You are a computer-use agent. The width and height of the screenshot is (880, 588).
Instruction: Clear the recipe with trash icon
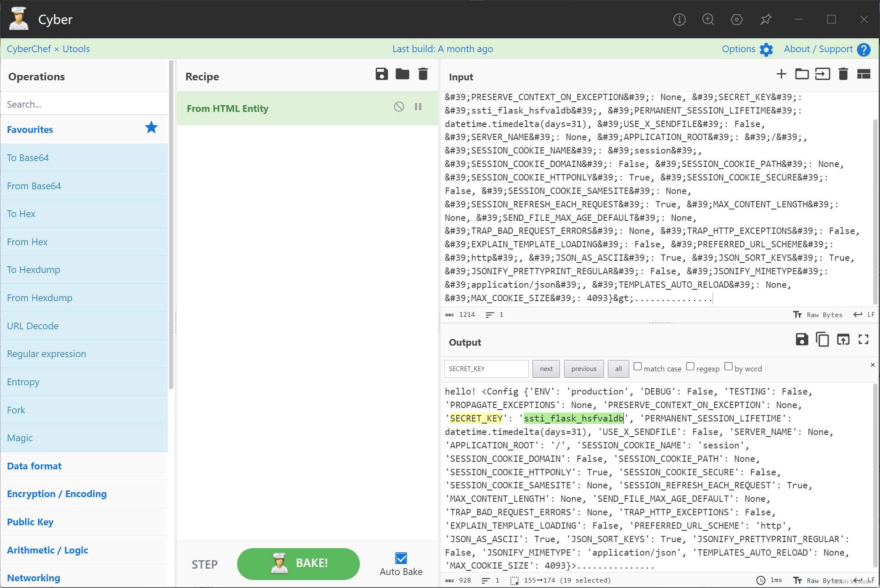[423, 74]
